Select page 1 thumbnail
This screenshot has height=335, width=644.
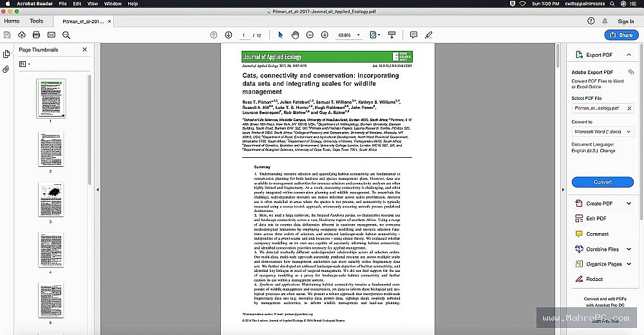(50, 99)
